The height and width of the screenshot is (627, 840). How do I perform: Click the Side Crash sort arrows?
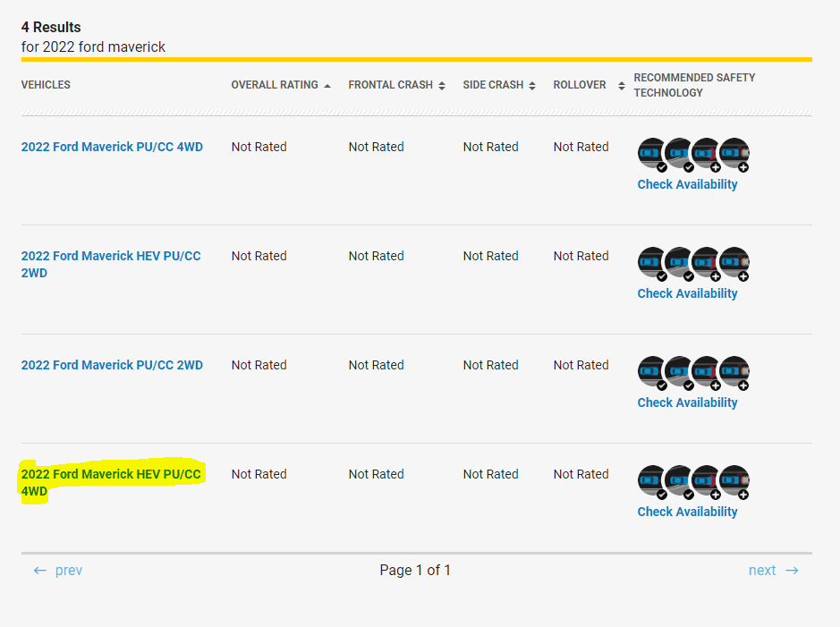tap(532, 86)
